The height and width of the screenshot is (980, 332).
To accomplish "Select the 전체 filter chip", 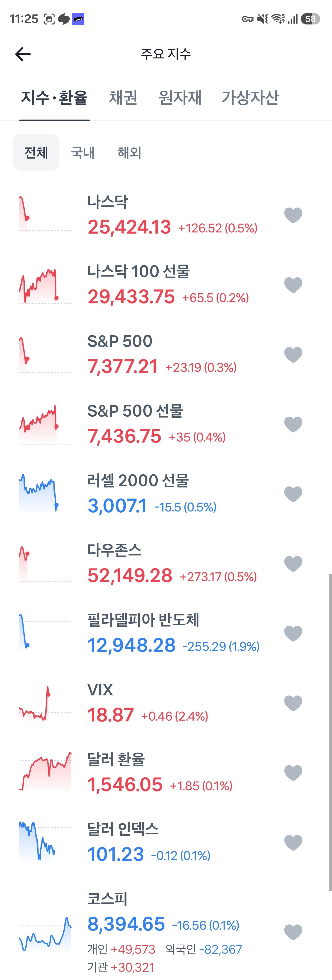I will click(x=36, y=152).
